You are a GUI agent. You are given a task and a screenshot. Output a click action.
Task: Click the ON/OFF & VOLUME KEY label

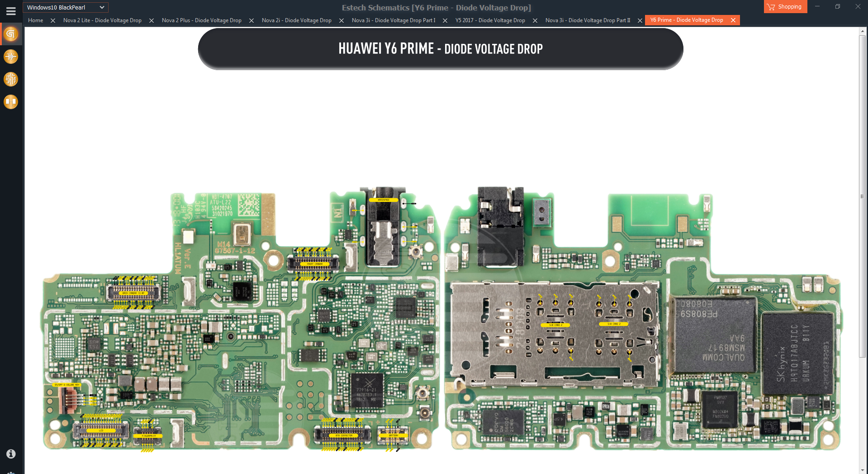67,385
